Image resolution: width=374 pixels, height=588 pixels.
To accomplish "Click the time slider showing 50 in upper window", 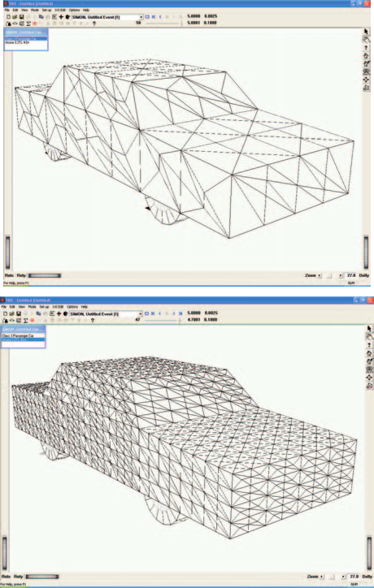I will pos(163,24).
